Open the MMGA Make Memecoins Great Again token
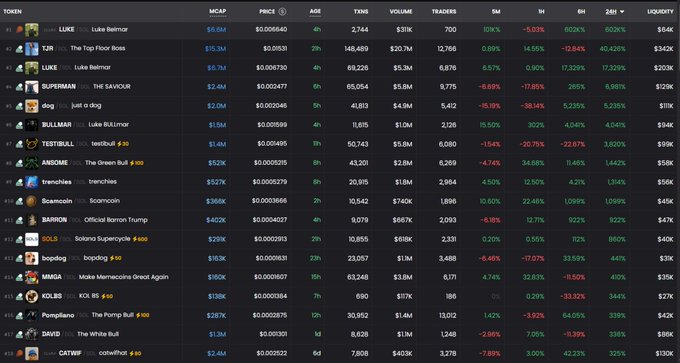The width and height of the screenshot is (680, 363). click(105, 277)
